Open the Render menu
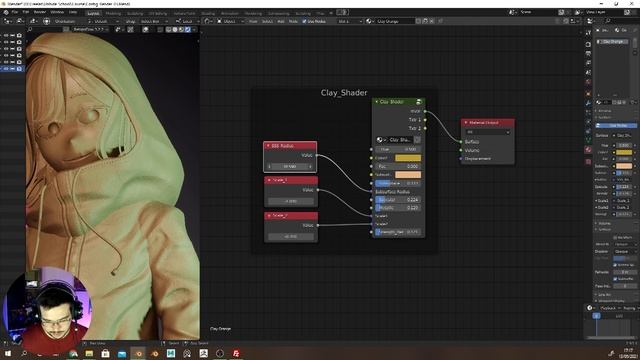 pyautogui.click(x=40, y=12)
